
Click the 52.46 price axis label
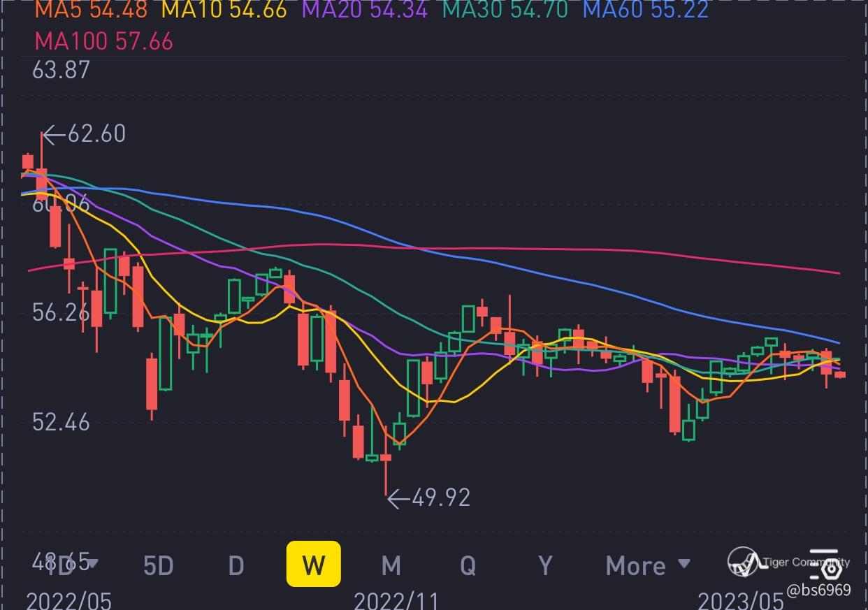(62, 422)
